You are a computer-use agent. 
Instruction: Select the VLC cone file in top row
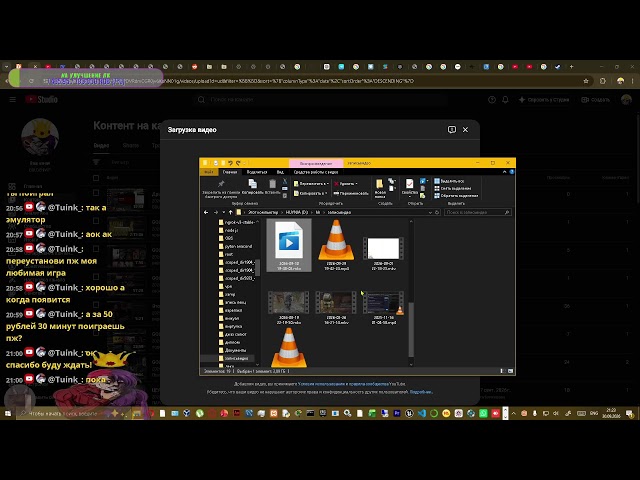336,240
